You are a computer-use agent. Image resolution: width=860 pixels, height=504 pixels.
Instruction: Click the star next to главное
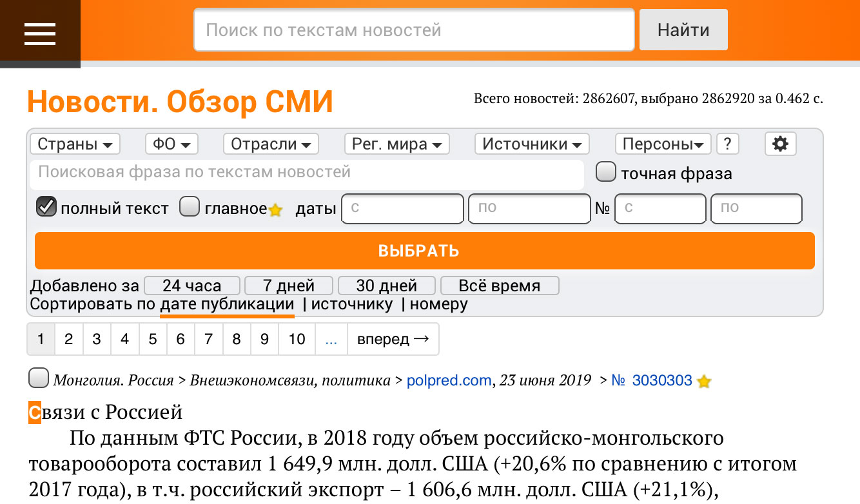pyautogui.click(x=275, y=211)
